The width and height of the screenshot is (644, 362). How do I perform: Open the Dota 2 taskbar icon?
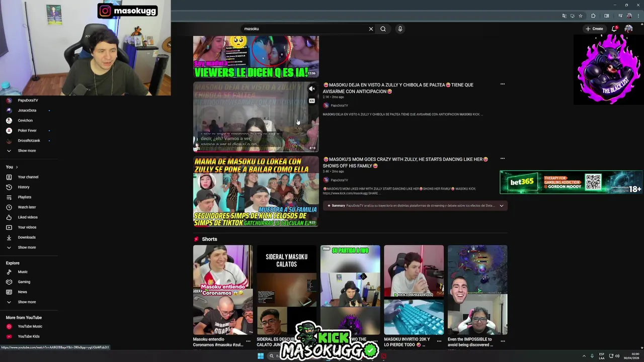click(383, 356)
